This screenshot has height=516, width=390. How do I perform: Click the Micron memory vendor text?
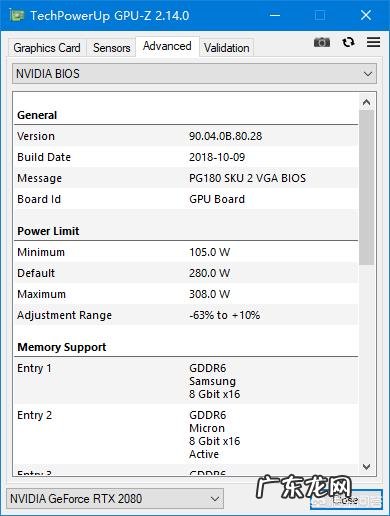coord(207,428)
